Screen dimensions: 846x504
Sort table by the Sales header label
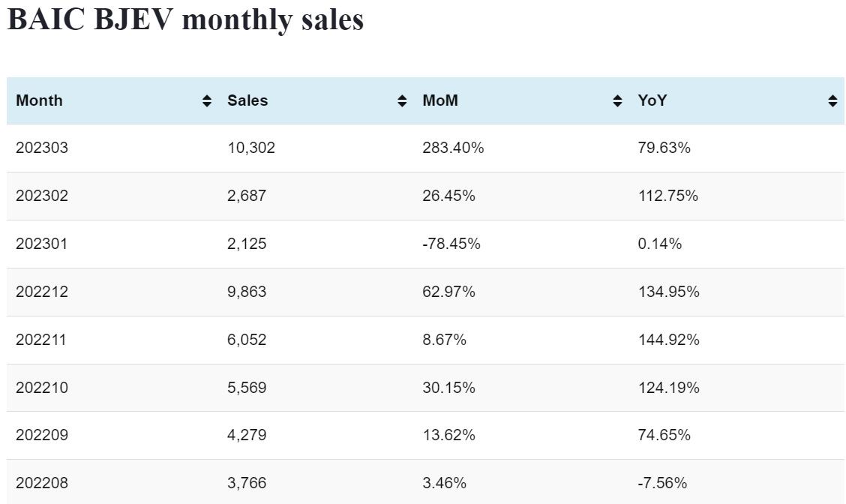point(247,100)
